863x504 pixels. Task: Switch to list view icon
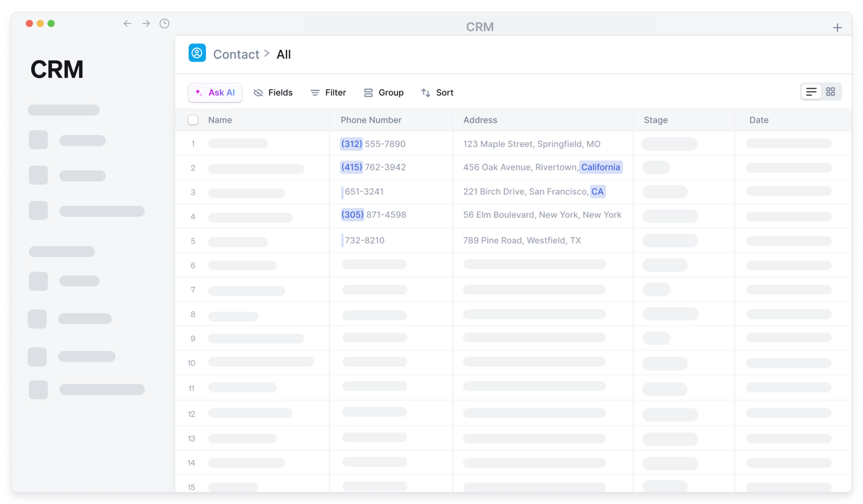811,92
